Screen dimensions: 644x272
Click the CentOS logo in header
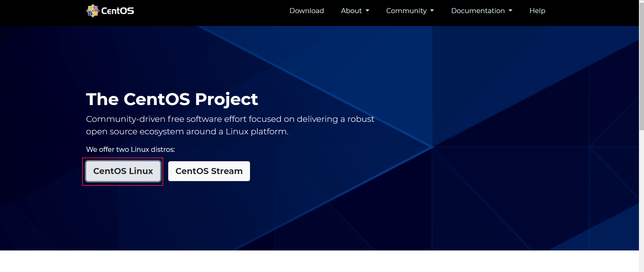pyautogui.click(x=110, y=11)
